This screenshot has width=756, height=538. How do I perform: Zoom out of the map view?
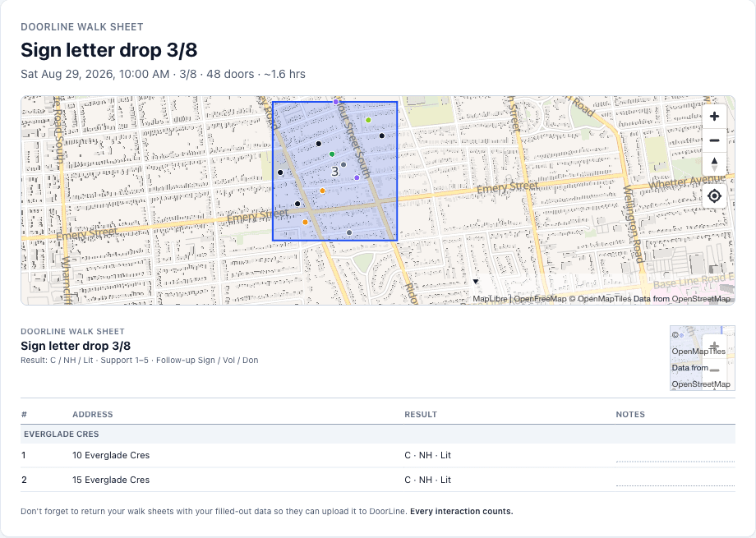714,140
